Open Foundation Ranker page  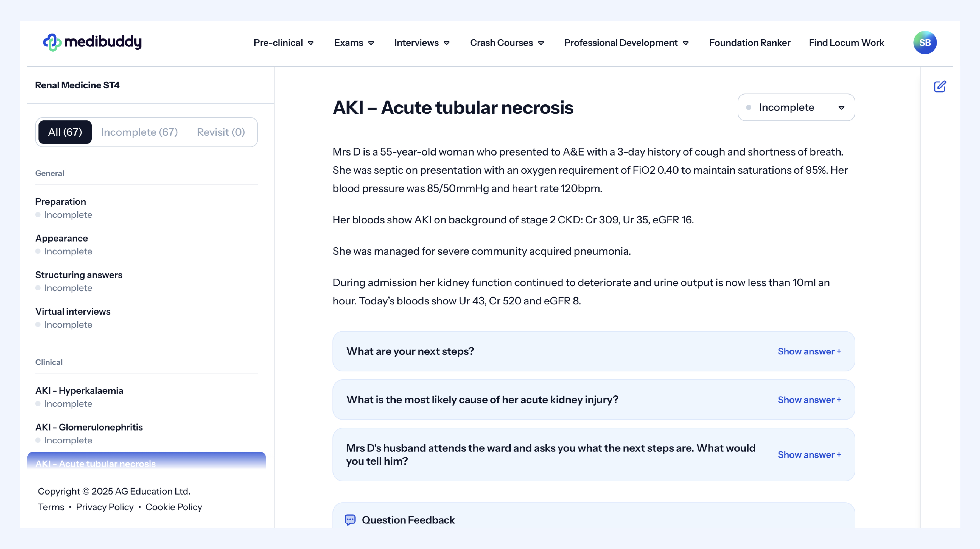tap(749, 43)
